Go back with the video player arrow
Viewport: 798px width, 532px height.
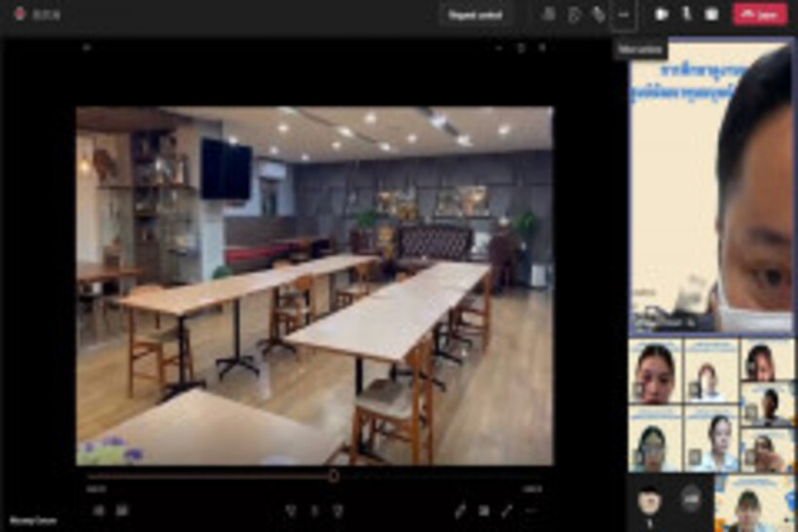click(x=87, y=48)
